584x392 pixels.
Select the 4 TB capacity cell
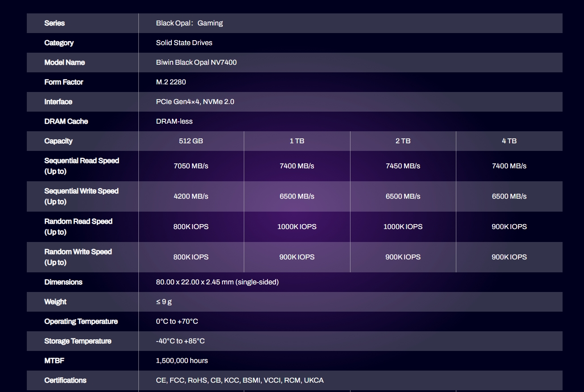[x=509, y=141]
